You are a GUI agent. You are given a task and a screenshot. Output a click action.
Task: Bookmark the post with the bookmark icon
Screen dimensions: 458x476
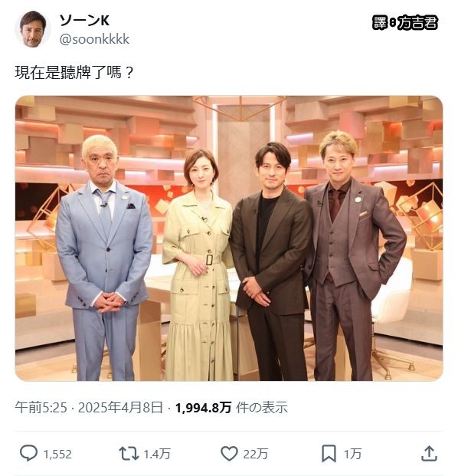[x=329, y=454]
